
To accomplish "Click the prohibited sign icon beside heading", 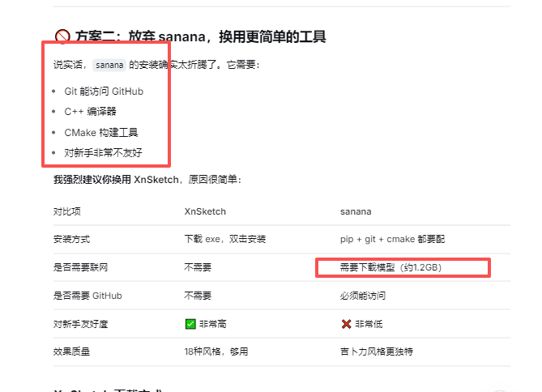I will point(62,36).
